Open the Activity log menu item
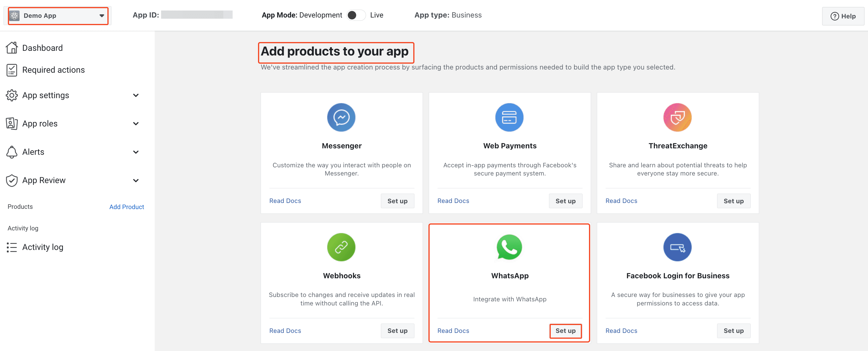The width and height of the screenshot is (868, 351). point(43,247)
